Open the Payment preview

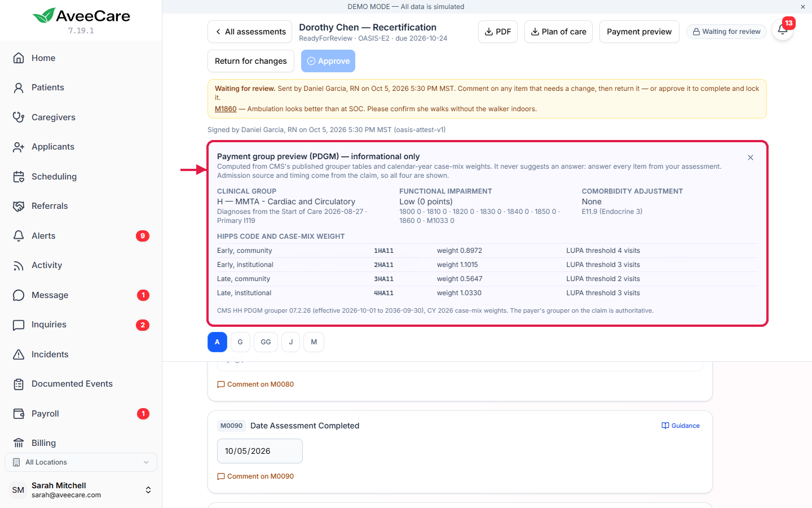click(639, 32)
